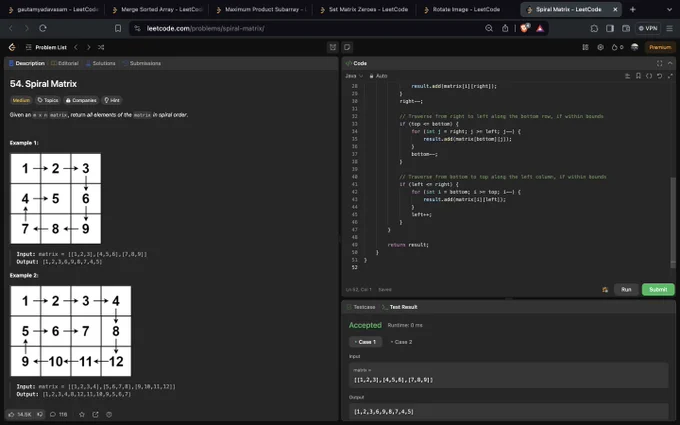This screenshot has width=680, height=425.
Task: Reset code to default with undo icon
Action: pos(659,76)
